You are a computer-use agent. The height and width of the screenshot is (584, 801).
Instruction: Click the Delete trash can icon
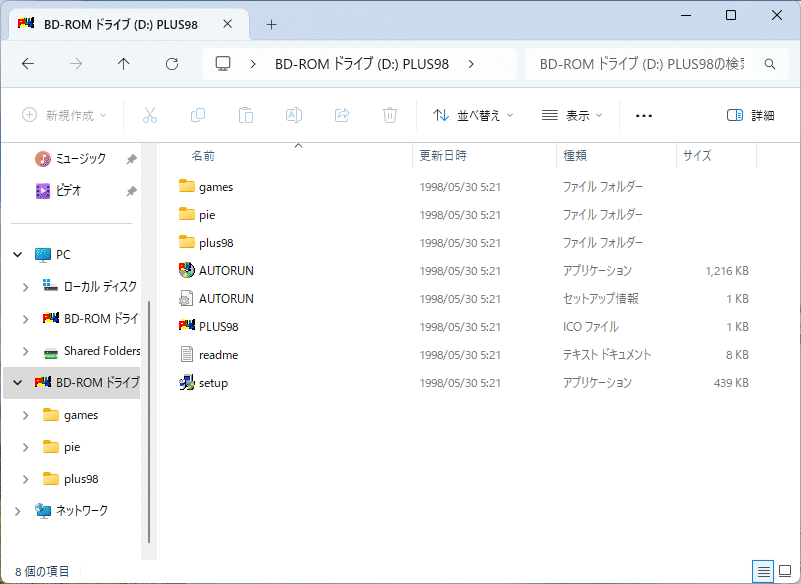(390, 115)
